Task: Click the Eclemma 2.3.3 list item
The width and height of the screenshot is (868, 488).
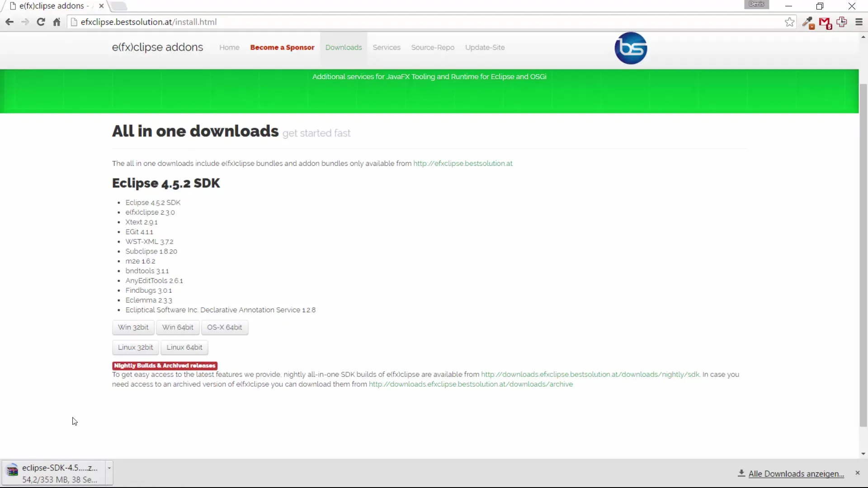Action: (x=149, y=300)
